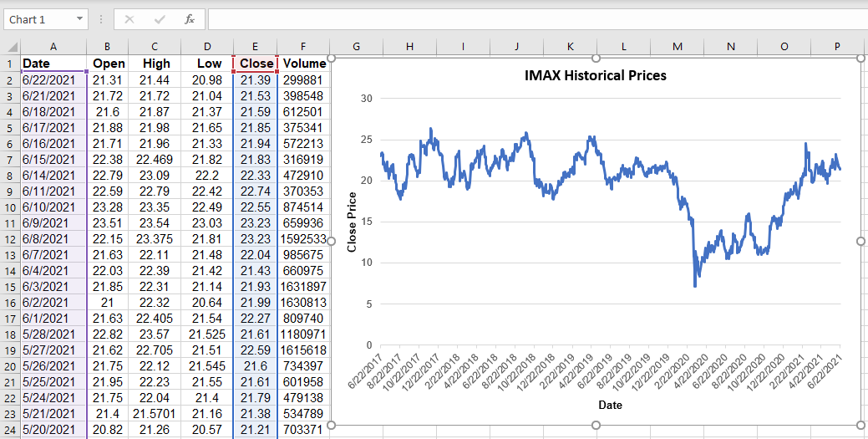The height and width of the screenshot is (439, 868).
Task: Select column B header
Action: pyautogui.click(x=108, y=47)
